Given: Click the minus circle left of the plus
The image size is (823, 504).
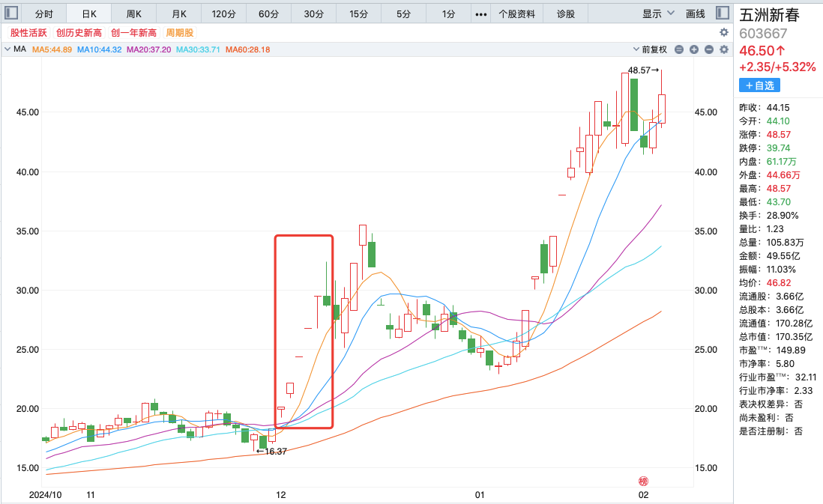Looking at the screenshot, I should click(678, 49).
